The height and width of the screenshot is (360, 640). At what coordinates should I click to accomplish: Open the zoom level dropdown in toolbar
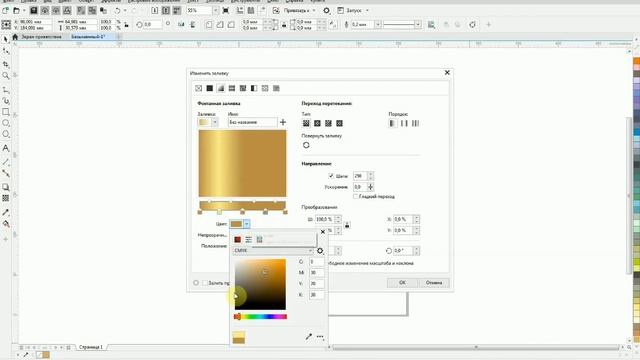click(216, 10)
